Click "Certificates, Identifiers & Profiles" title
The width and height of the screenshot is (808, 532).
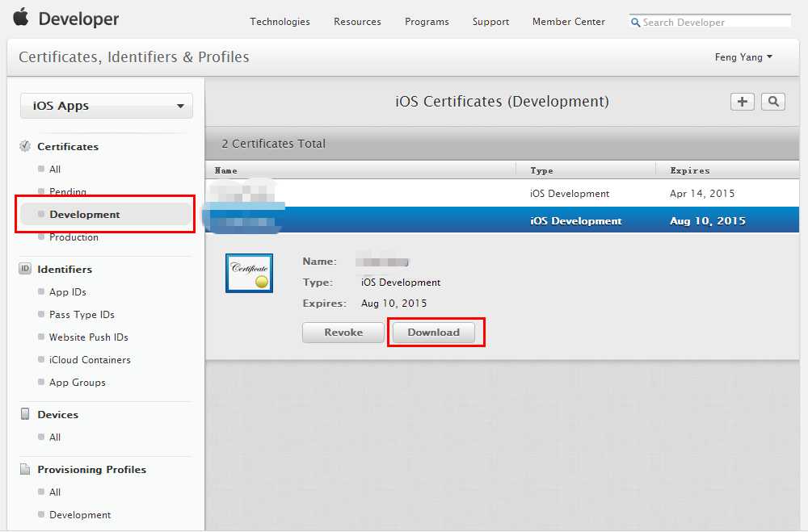pos(134,57)
